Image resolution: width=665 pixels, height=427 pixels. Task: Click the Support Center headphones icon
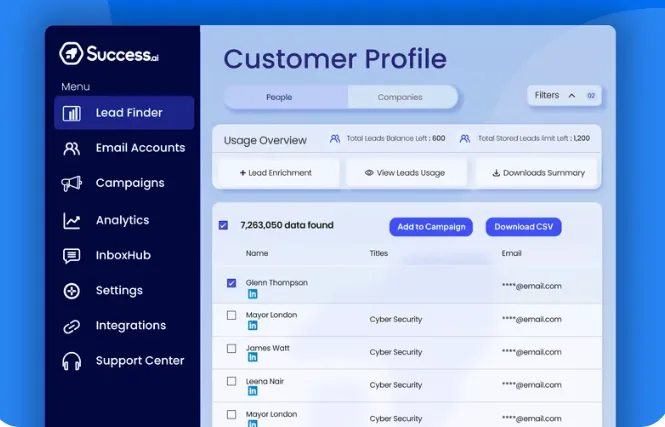pyautogui.click(x=71, y=361)
